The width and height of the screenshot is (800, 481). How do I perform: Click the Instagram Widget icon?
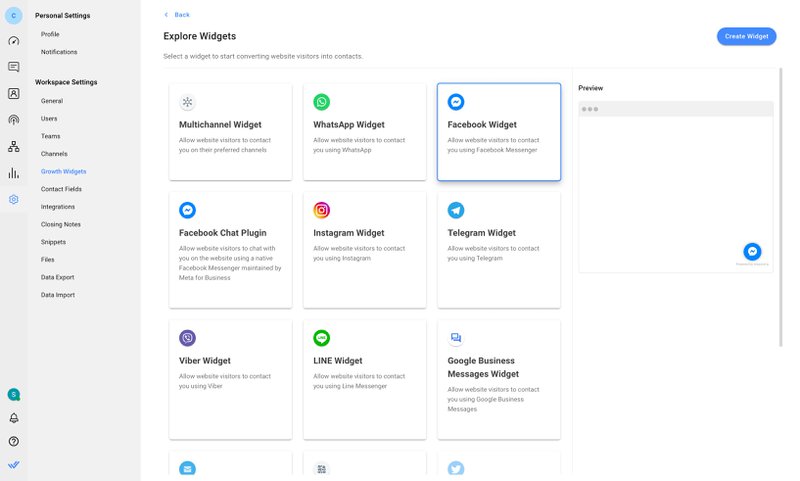[x=321, y=210]
